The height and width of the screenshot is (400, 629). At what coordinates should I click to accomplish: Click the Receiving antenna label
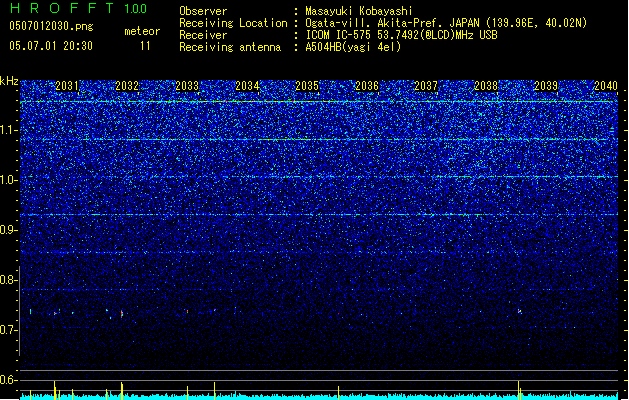click(230, 47)
